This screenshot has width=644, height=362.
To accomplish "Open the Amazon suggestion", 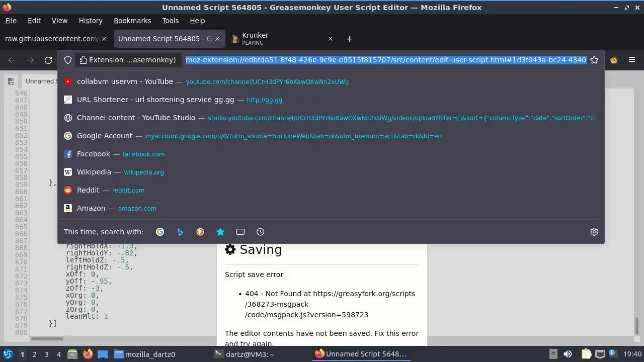I will [331, 208].
